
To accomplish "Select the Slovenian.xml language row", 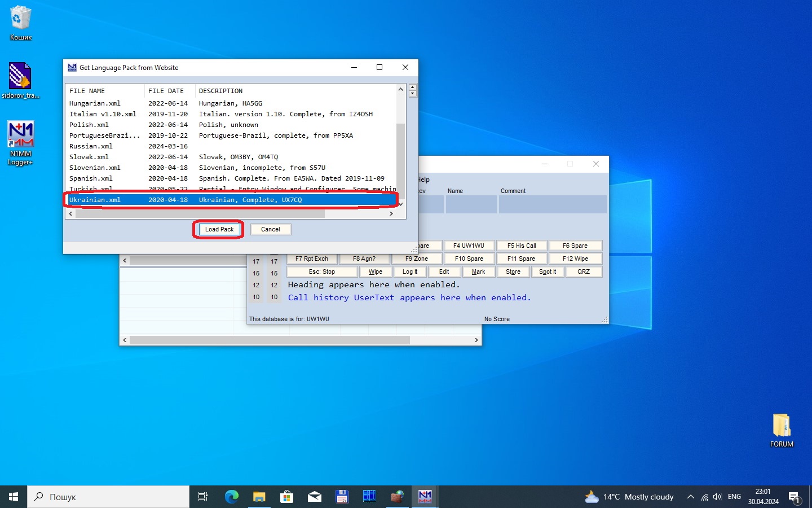I will (x=231, y=168).
